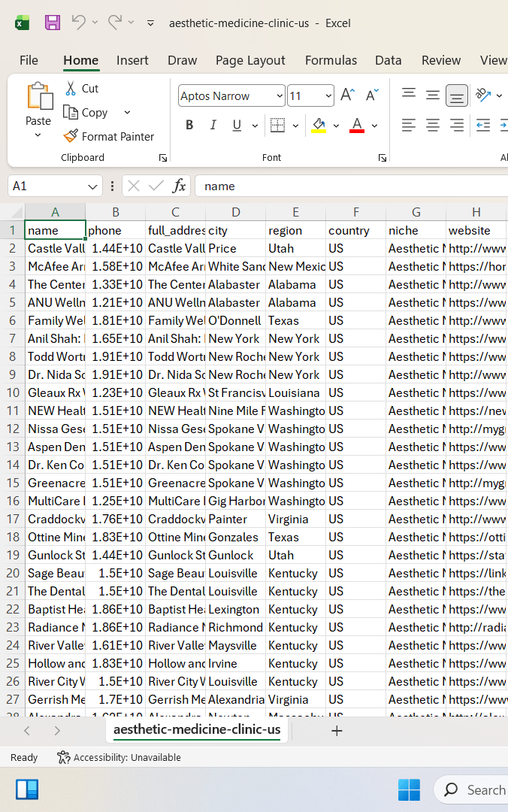This screenshot has height=812, width=508.
Task: Click the Name Box showing A1
Action: pos(47,186)
